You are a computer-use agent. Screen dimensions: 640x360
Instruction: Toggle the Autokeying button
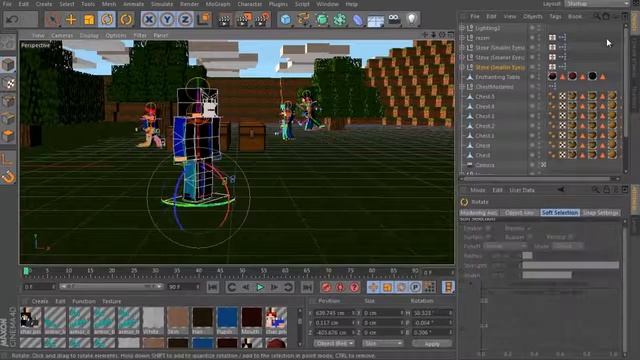[340, 287]
